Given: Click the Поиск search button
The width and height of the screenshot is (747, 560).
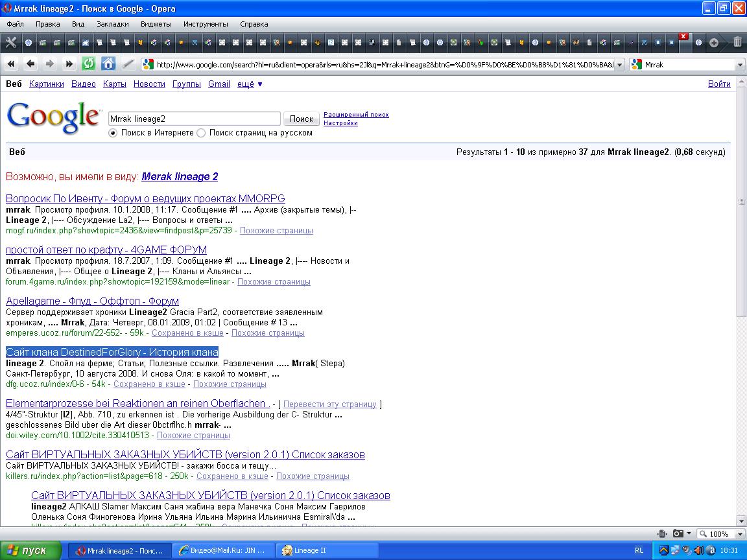Looking at the screenshot, I should tap(301, 119).
